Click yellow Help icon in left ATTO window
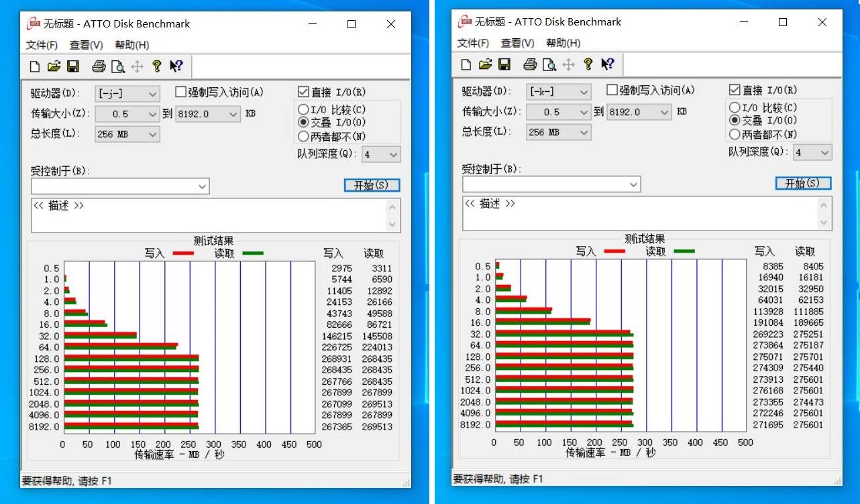The width and height of the screenshot is (860, 504). pos(157,66)
